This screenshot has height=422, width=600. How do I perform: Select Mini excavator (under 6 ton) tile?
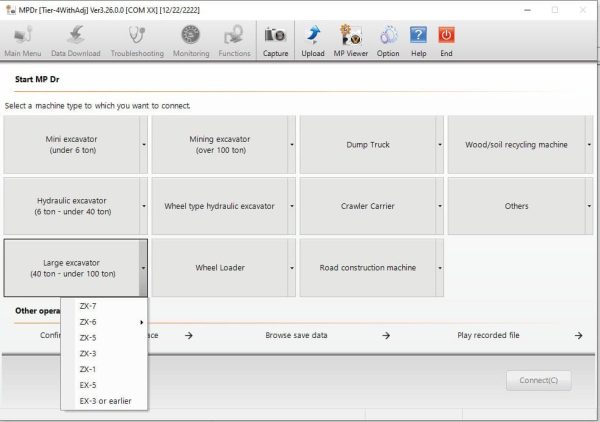click(72, 145)
